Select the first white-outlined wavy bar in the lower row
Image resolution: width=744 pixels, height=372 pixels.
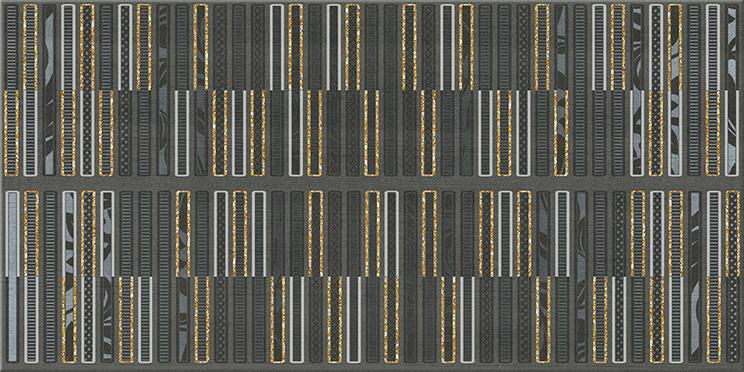click(69, 234)
